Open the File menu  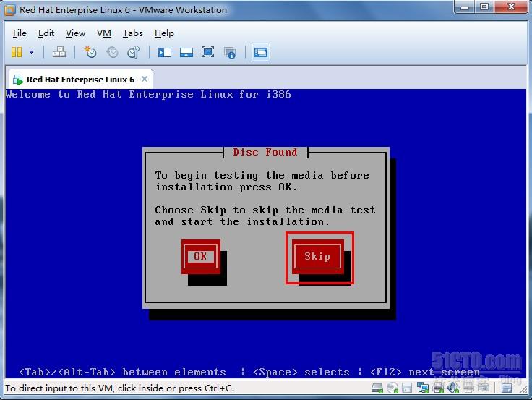(x=20, y=33)
